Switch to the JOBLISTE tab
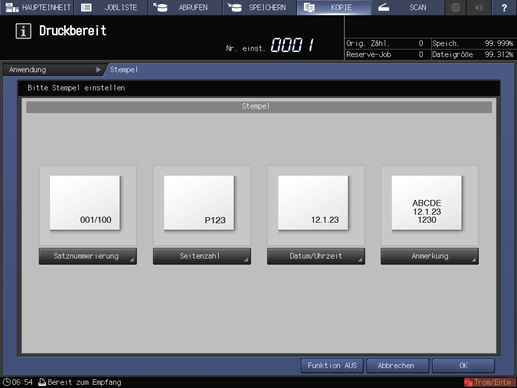Image resolution: width=517 pixels, height=388 pixels. [x=111, y=7]
